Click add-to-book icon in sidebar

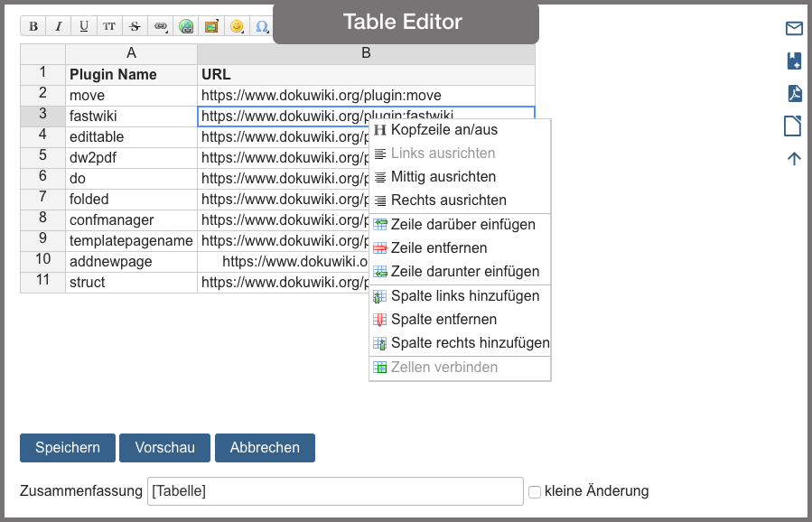pyautogui.click(x=794, y=61)
